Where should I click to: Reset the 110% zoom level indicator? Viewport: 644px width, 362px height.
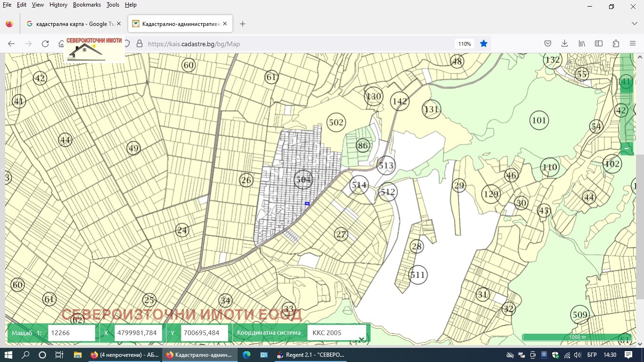click(x=464, y=44)
